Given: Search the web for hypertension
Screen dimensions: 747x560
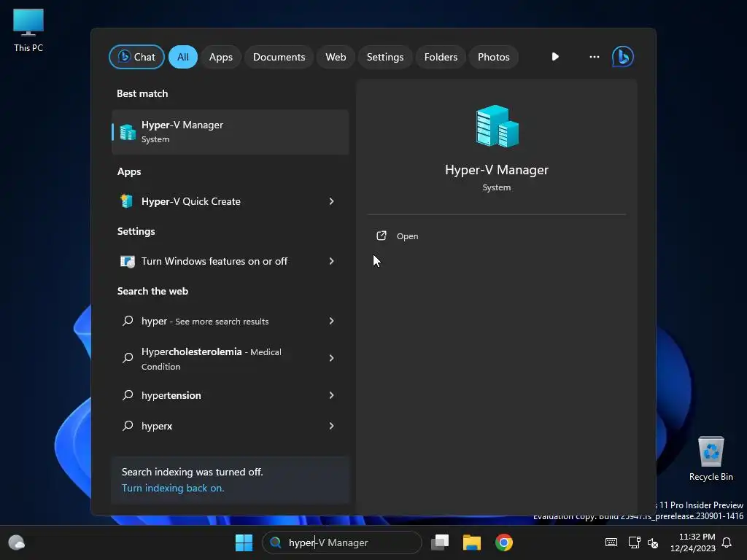Looking at the screenshot, I should pos(230,395).
